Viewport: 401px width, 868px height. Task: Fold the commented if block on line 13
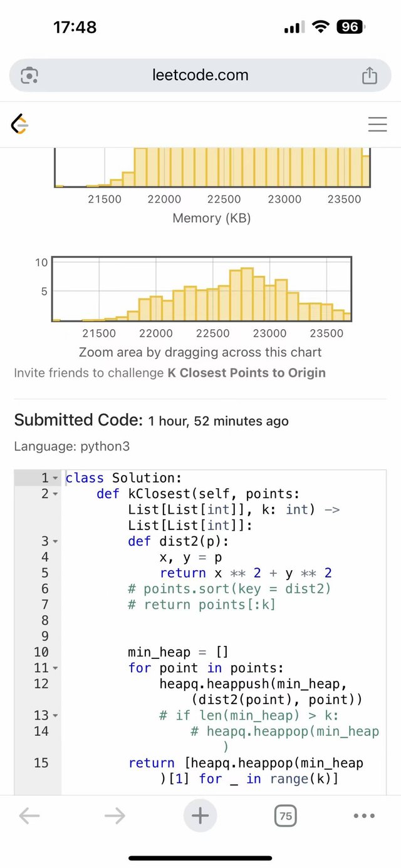coord(55,716)
